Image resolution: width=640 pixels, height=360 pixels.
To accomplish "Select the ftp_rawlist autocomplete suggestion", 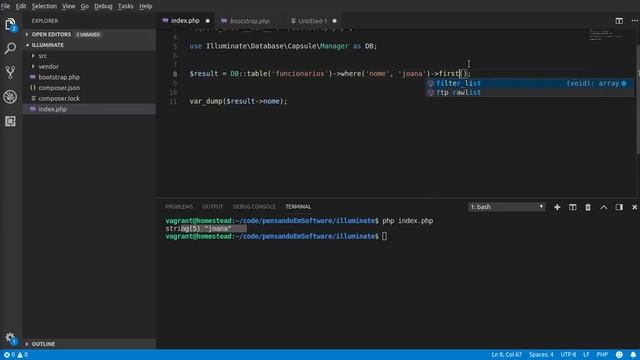I will (529, 93).
